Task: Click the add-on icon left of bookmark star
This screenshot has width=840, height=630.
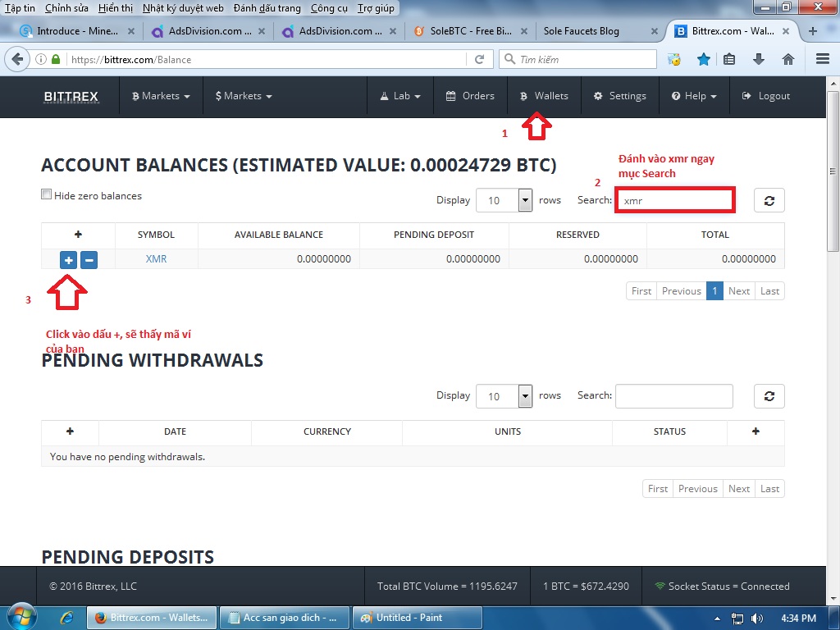Action: click(674, 59)
